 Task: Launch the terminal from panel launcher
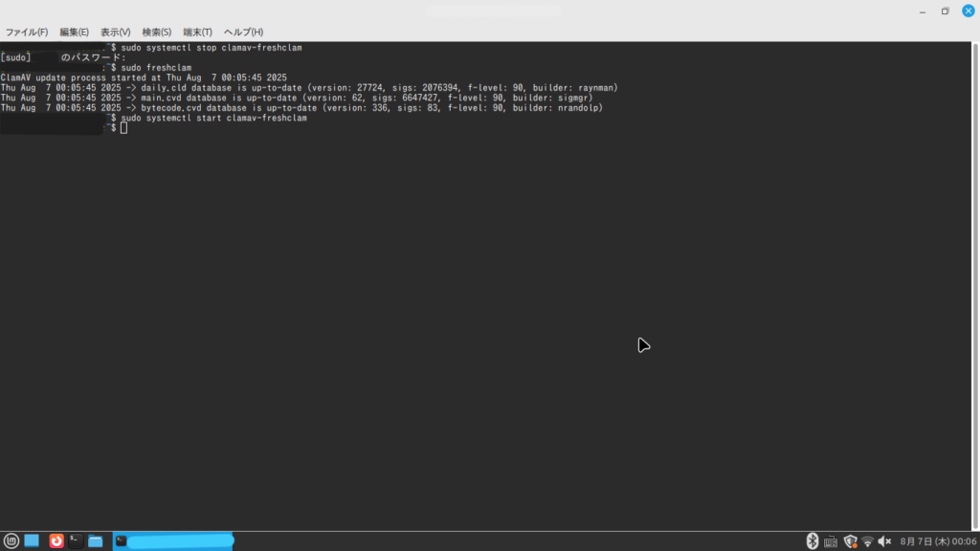pyautogui.click(x=76, y=541)
